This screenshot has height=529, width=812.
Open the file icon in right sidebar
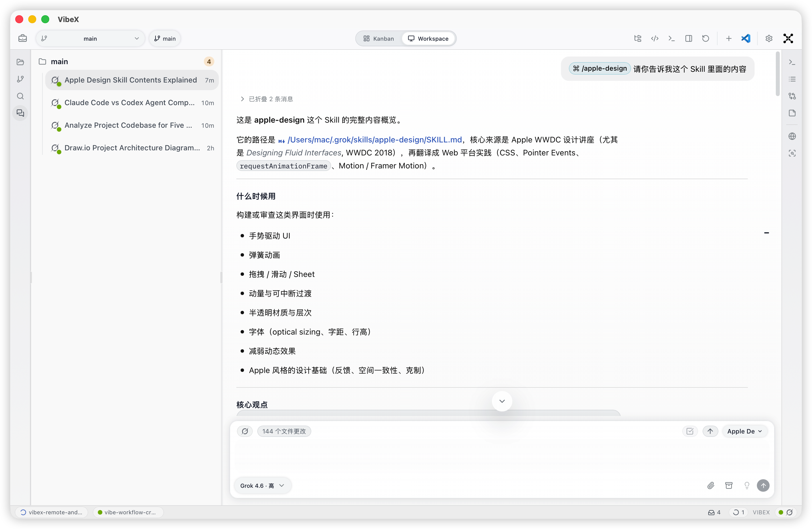coord(792,113)
